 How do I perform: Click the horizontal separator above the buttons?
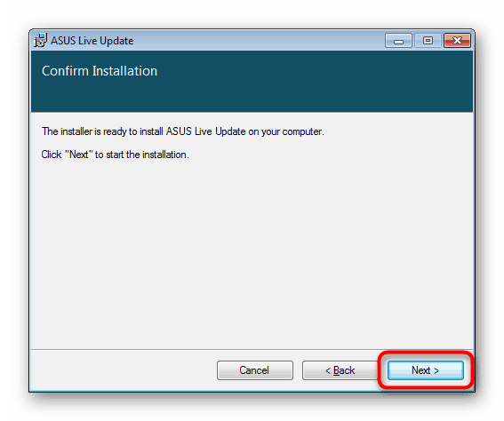point(252,349)
